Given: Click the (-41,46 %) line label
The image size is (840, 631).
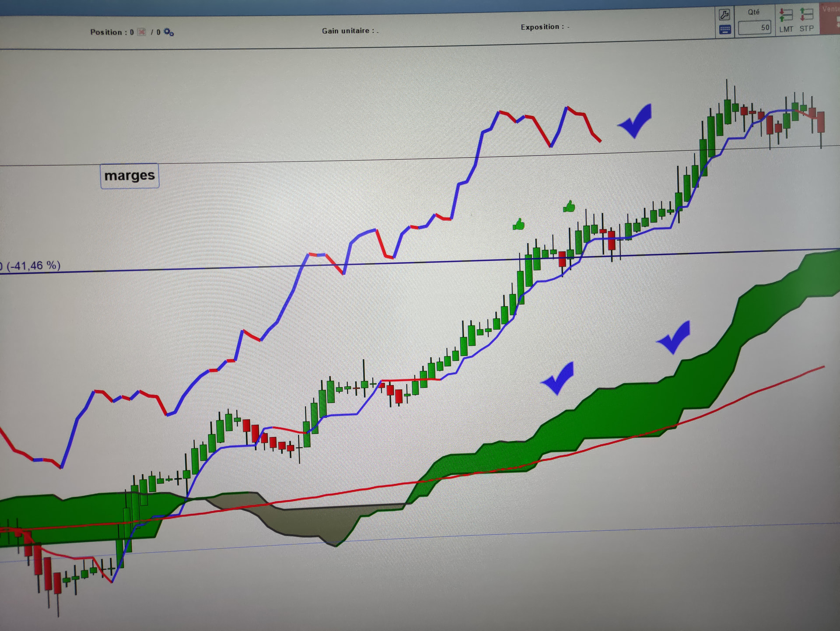Looking at the screenshot, I should (x=31, y=266).
